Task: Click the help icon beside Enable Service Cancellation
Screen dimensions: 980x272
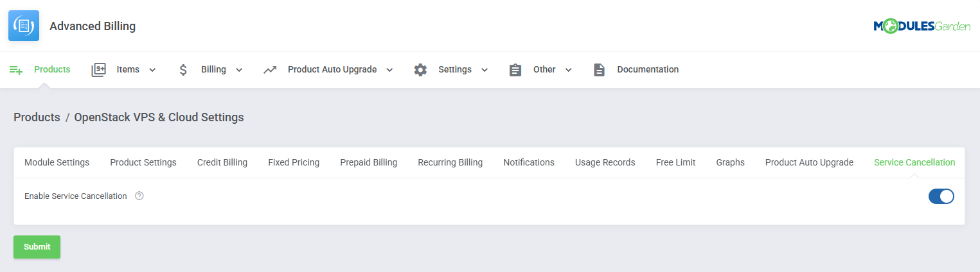Action: (139, 196)
